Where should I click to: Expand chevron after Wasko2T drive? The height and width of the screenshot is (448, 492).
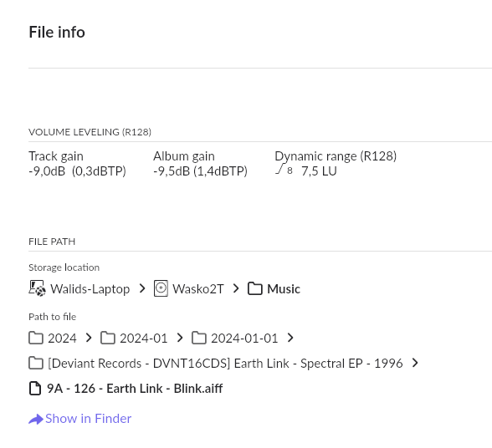(236, 288)
